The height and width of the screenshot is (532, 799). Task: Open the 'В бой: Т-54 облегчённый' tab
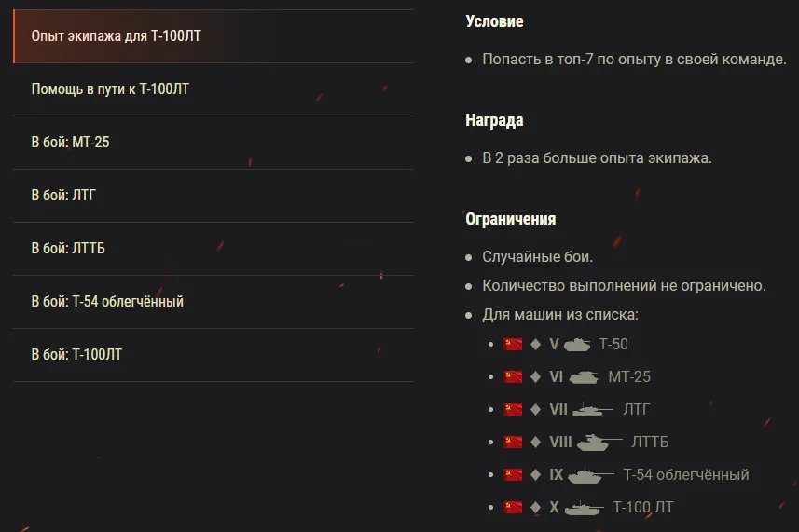coord(213,302)
